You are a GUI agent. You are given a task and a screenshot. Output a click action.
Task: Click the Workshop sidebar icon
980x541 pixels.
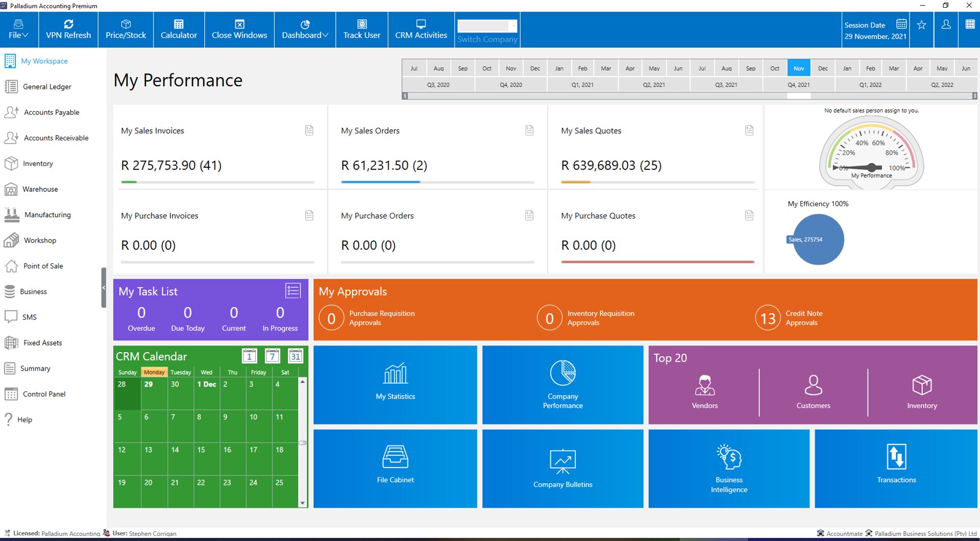click(x=11, y=240)
